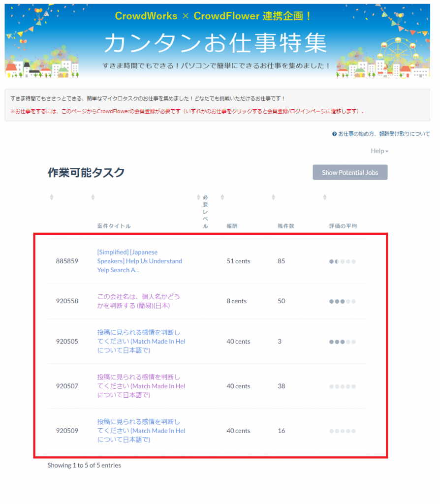This screenshot has height=504, width=440.
Task: Click お仕事の始め方、報酬受け取りについて link
Action: tap(389, 133)
